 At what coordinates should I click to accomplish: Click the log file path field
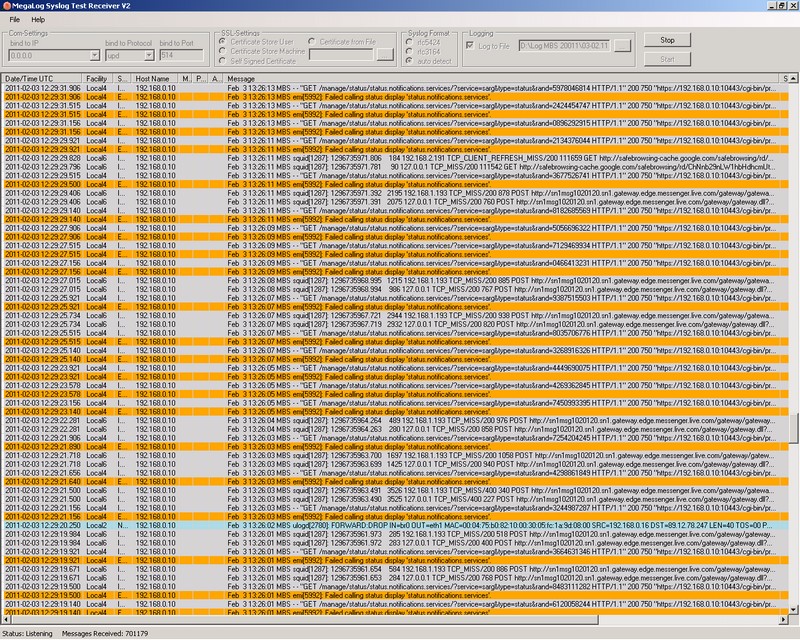tap(565, 45)
